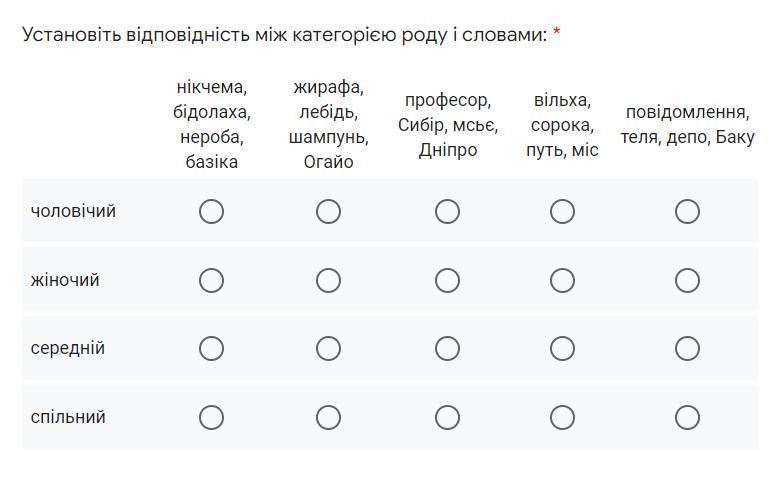Choose жіночий for вільха, сорока column
777x478 pixels.
click(x=562, y=280)
